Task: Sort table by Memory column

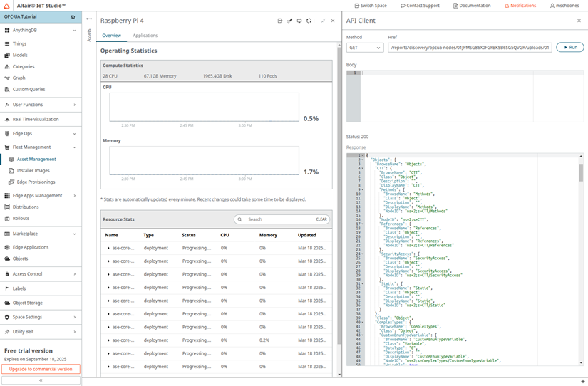Action: coord(268,235)
